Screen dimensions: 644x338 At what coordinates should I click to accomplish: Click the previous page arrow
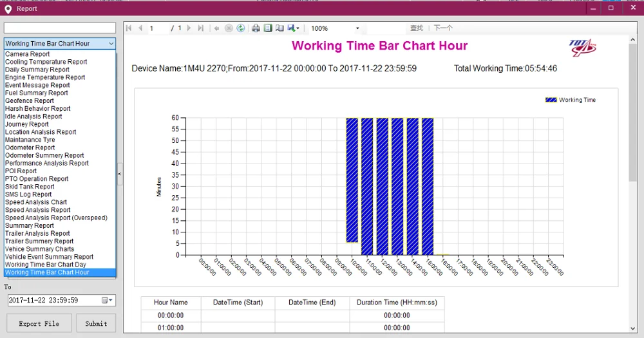(140, 28)
